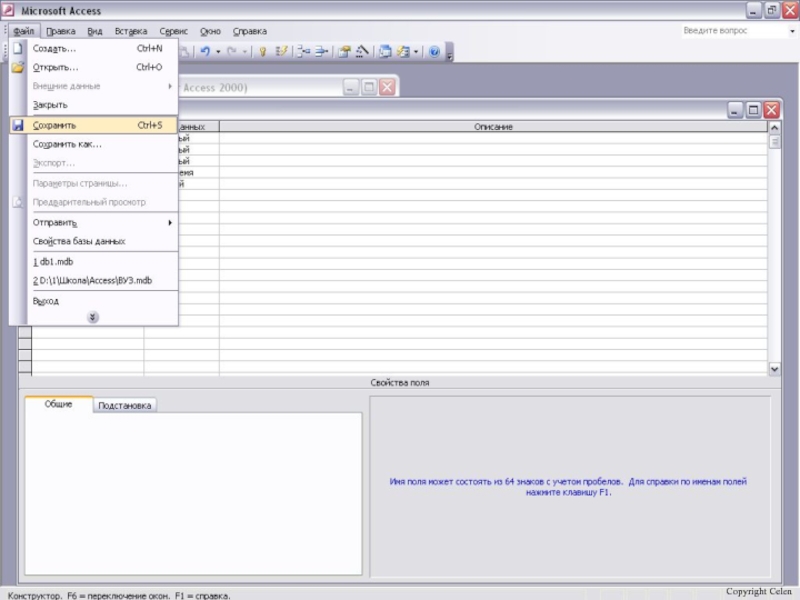Image resolution: width=800 pixels, height=600 pixels.
Task: Click the Введите вопрос help search box
Action: point(728,31)
